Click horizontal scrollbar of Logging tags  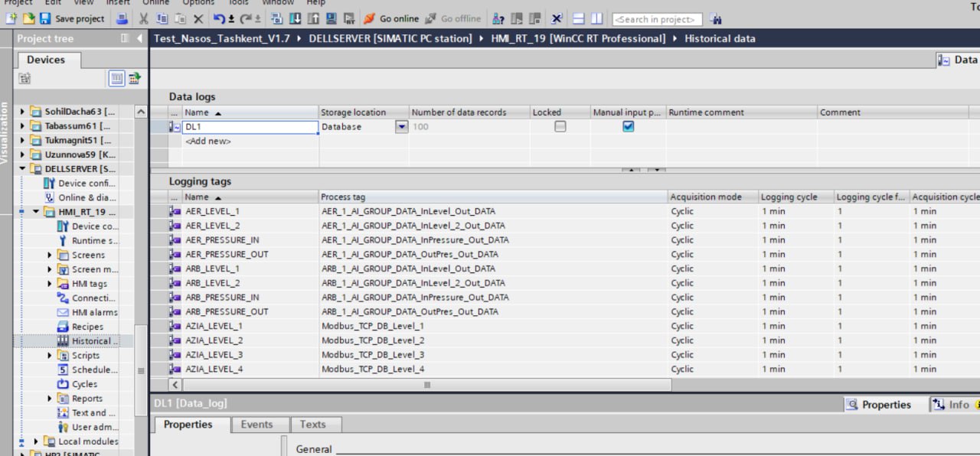[426, 385]
